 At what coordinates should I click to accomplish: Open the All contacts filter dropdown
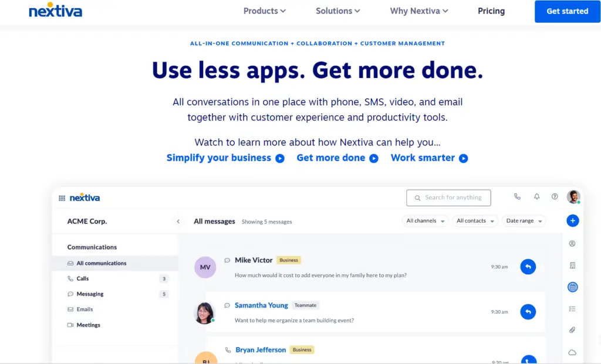click(x=475, y=221)
